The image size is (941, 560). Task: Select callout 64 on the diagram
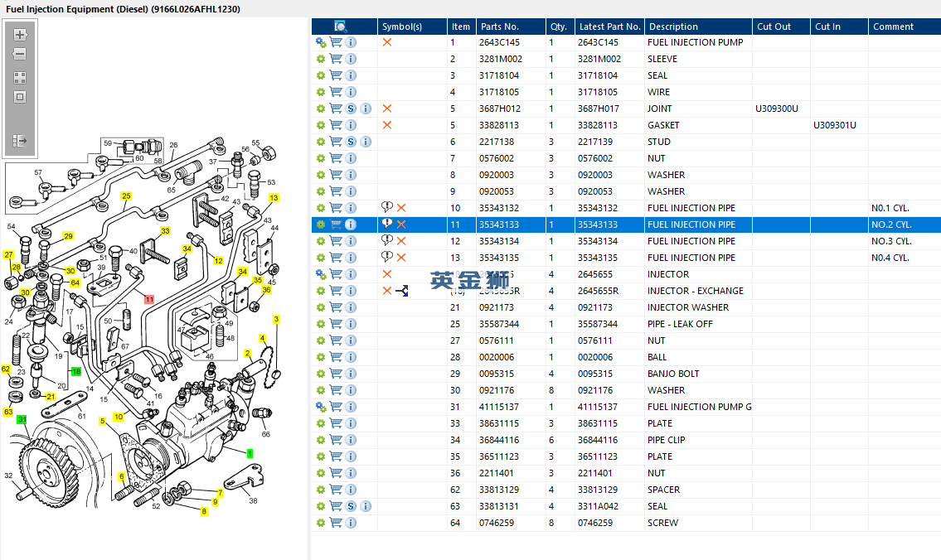click(x=75, y=283)
